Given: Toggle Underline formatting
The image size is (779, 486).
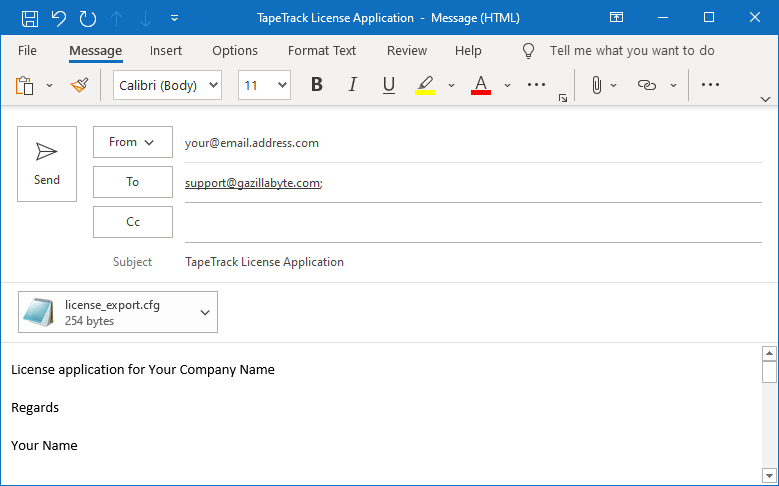Looking at the screenshot, I should (x=389, y=85).
